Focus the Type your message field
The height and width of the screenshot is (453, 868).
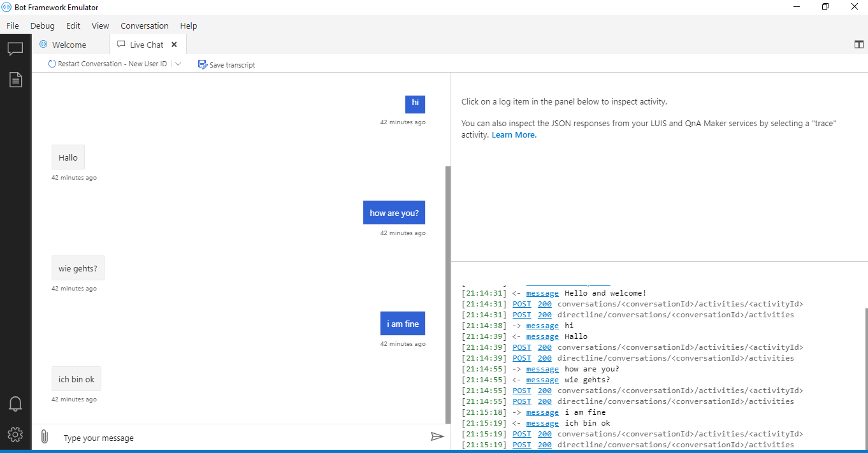click(242, 438)
